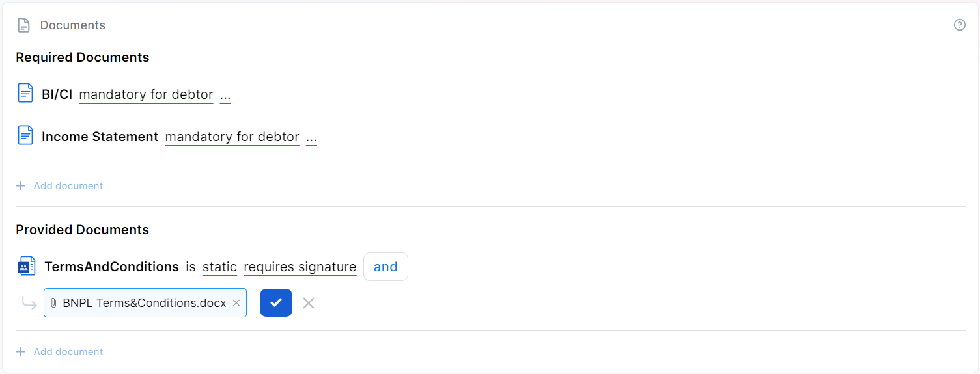
Task: Open BI/CI 'mandatory for debtor' option
Action: [146, 95]
